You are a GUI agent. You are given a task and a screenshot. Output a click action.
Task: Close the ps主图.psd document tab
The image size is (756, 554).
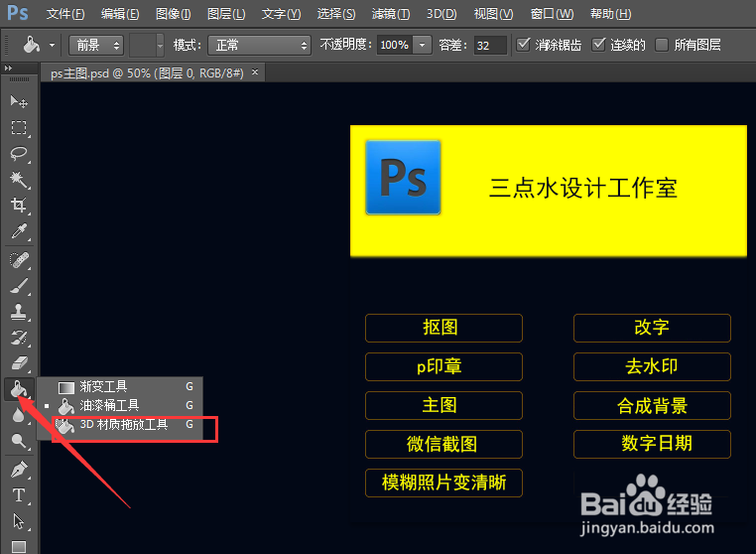(x=255, y=71)
